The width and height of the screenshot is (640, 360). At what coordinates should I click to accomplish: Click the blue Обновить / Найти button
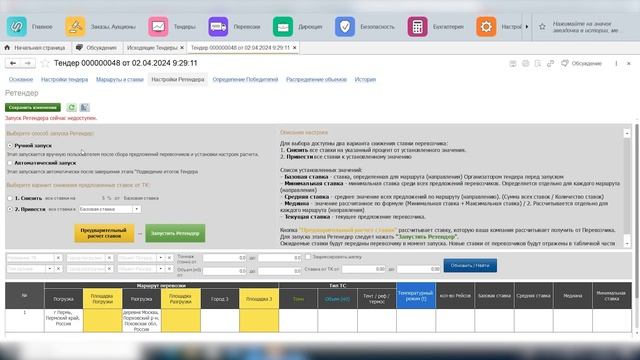tap(470, 265)
